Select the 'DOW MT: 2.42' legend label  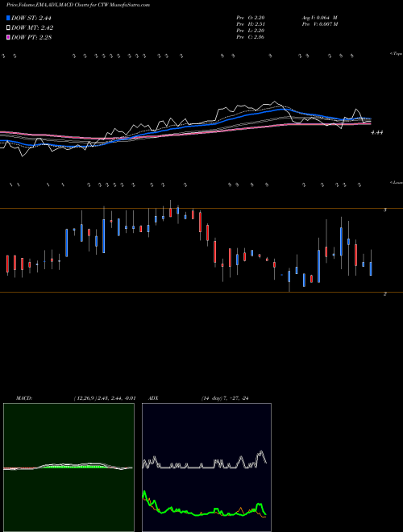(x=32, y=28)
